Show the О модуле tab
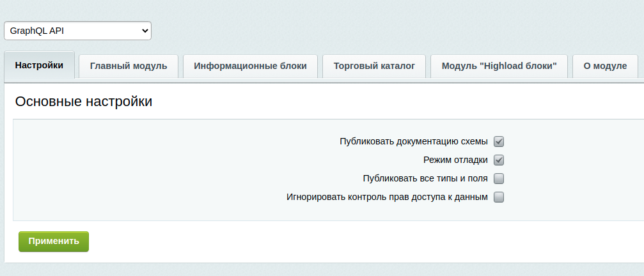 click(x=605, y=66)
